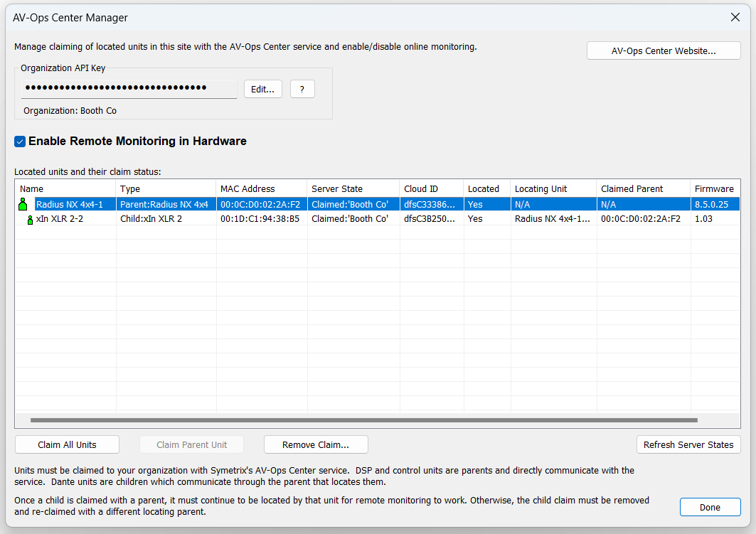Click green unit icon for Radius NX 4x4-1
Screen dimensions: 756x534
click(x=23, y=204)
